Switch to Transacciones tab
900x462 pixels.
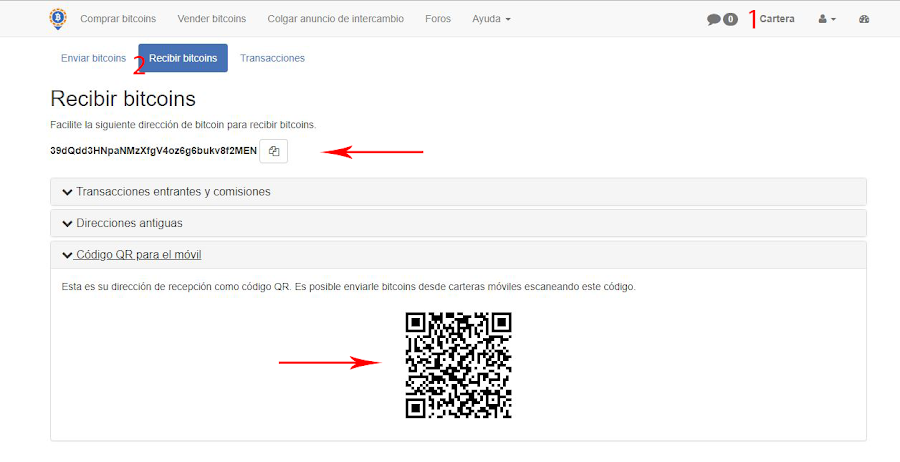click(x=272, y=58)
